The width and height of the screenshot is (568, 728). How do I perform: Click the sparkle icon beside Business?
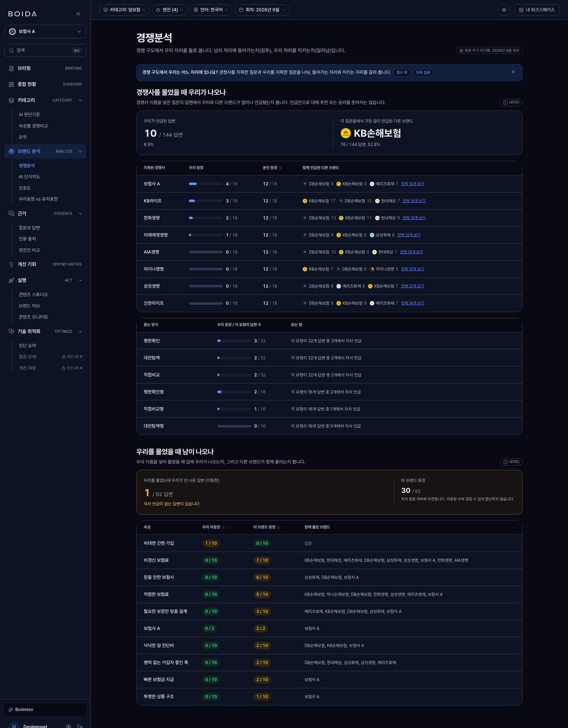[11, 709]
